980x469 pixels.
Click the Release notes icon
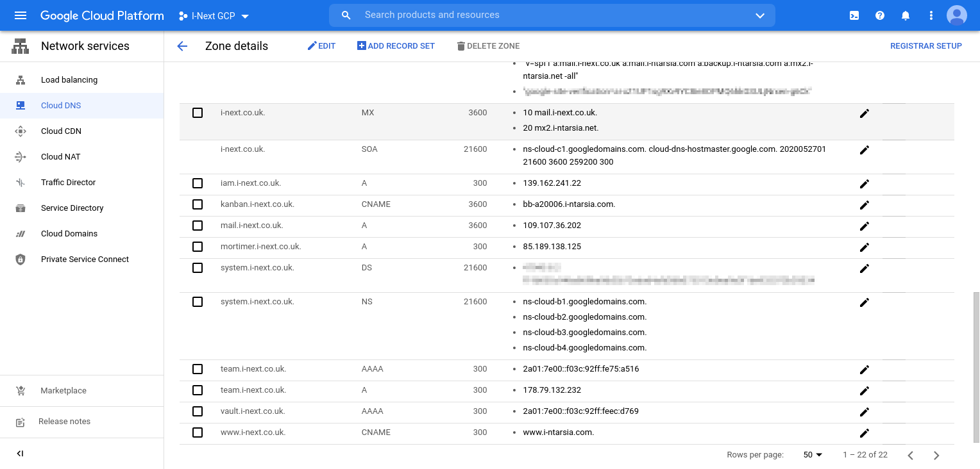[x=21, y=422]
